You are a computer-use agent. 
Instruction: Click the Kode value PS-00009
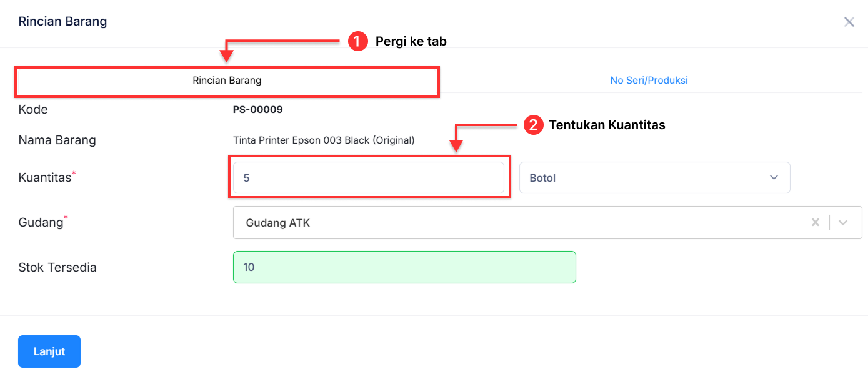point(259,109)
